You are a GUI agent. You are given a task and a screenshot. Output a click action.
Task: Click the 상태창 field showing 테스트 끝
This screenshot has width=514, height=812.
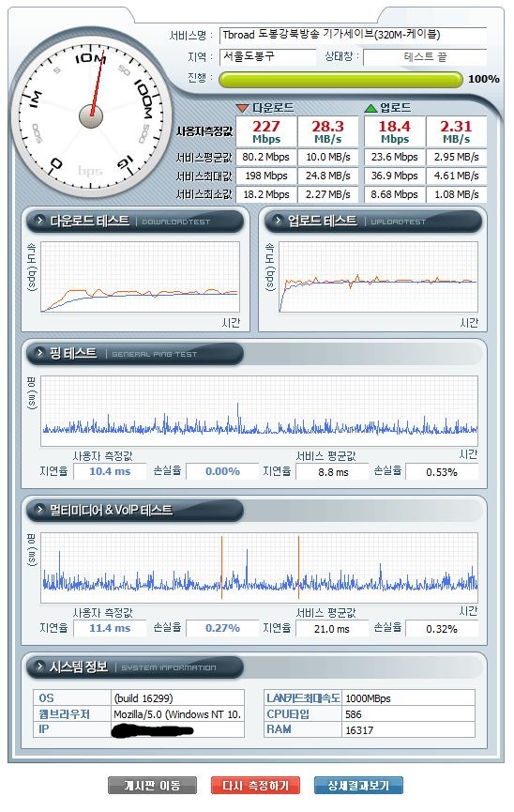coord(425,57)
